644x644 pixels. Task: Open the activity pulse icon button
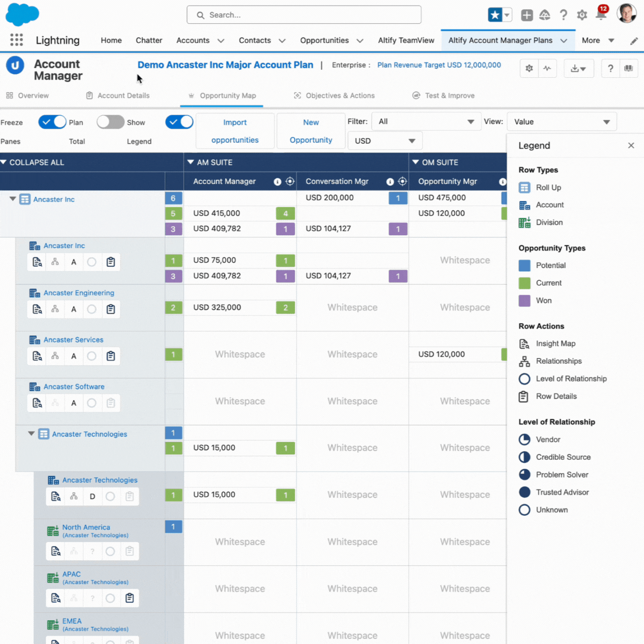tap(547, 68)
